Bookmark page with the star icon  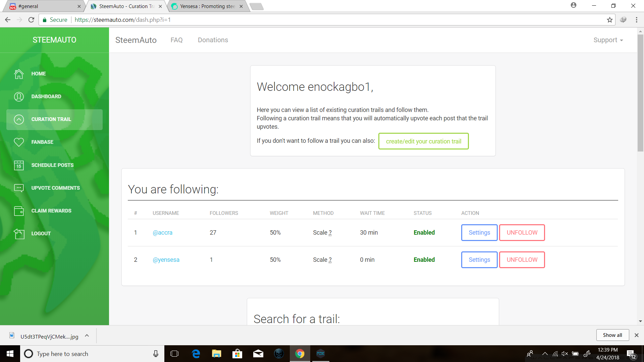(x=609, y=20)
